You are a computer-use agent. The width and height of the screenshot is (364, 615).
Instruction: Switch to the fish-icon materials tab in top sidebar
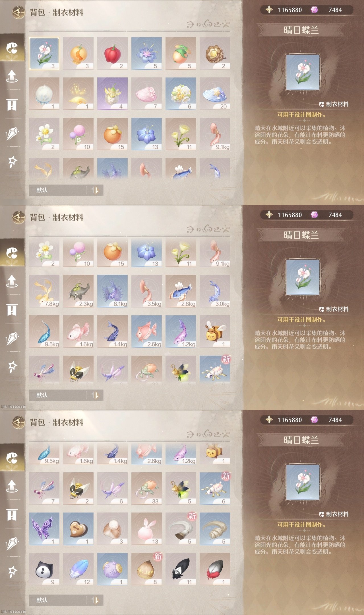pos(12,48)
